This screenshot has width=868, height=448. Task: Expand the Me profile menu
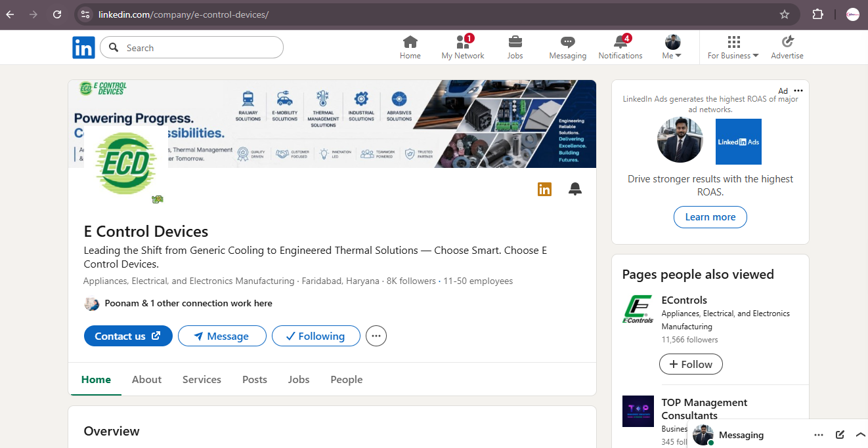point(672,47)
